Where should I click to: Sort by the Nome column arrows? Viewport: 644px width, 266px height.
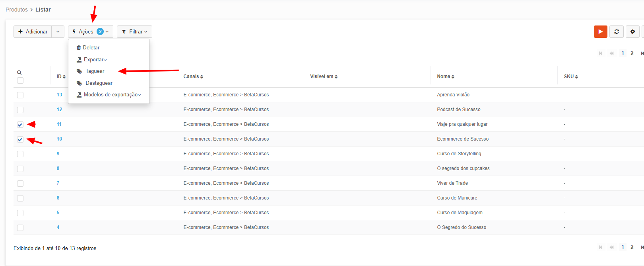click(x=453, y=76)
